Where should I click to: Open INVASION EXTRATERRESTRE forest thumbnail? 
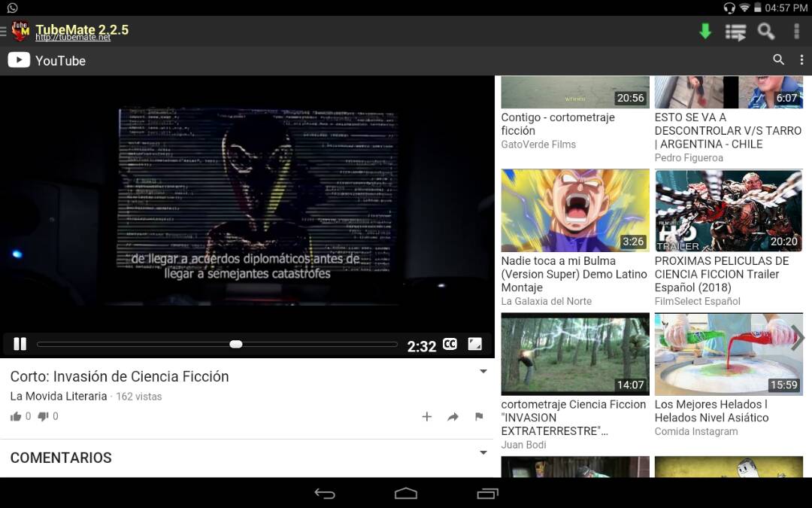pos(575,354)
